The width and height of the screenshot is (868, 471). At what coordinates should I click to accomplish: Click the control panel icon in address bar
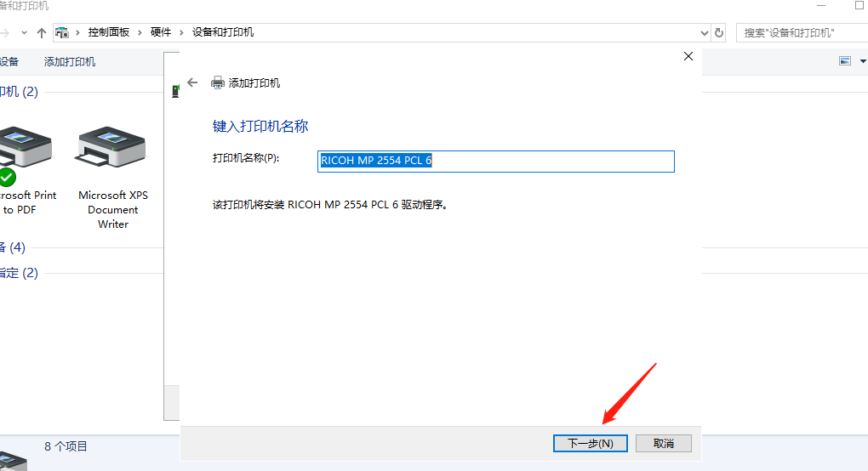(62, 32)
